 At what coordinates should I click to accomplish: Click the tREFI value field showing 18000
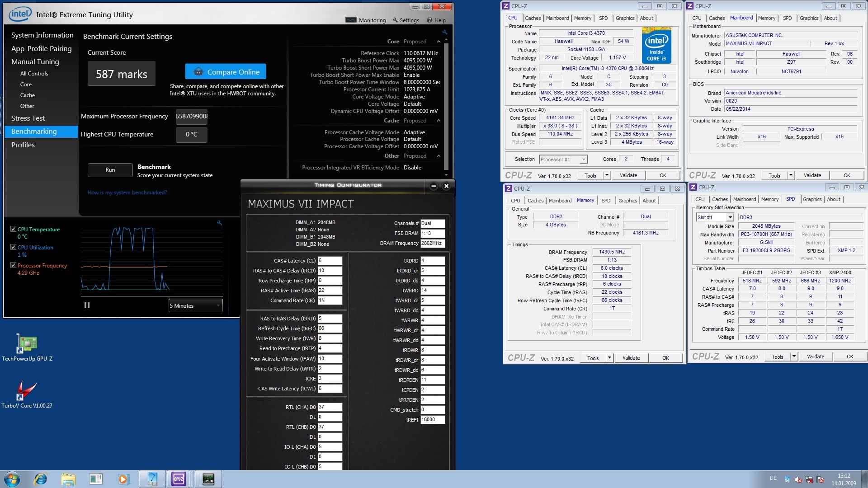click(x=433, y=420)
